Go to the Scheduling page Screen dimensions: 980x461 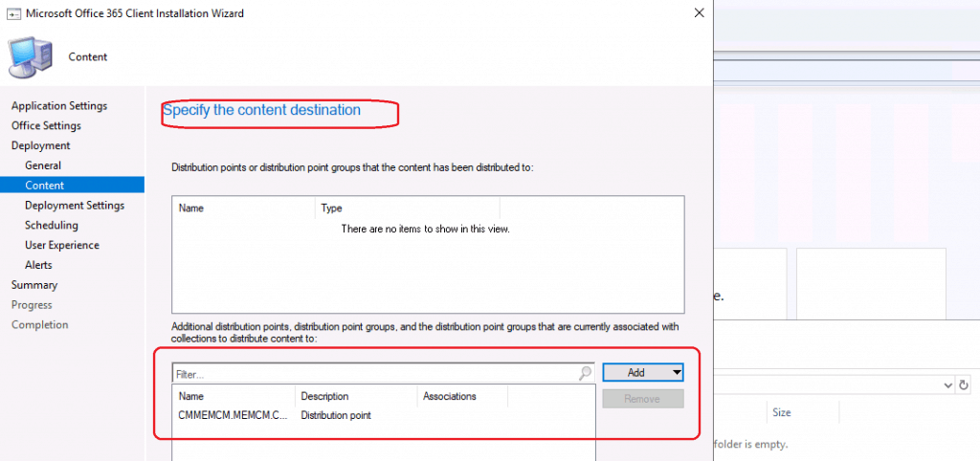(x=52, y=226)
